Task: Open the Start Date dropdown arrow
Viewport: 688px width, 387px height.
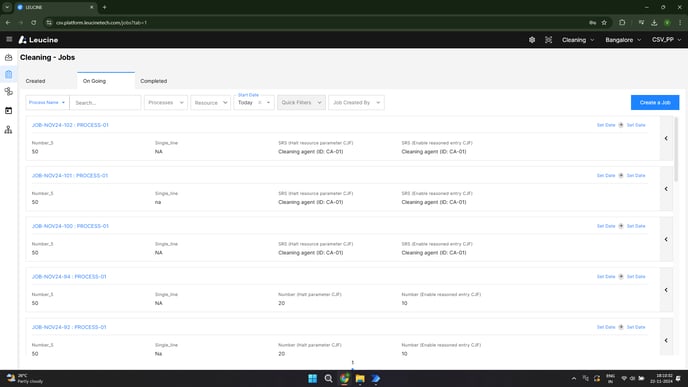Action: click(268, 103)
